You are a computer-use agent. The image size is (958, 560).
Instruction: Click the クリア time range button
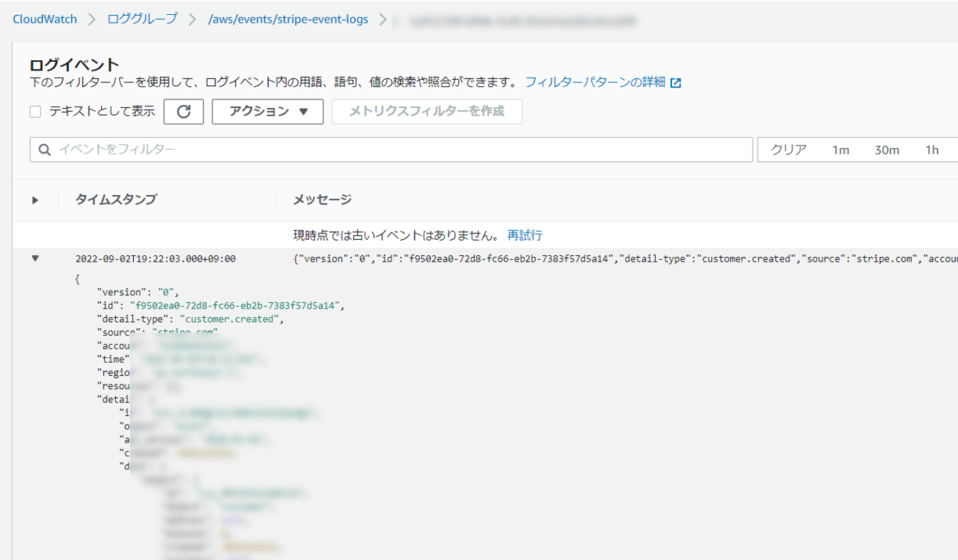pyautogui.click(x=788, y=150)
